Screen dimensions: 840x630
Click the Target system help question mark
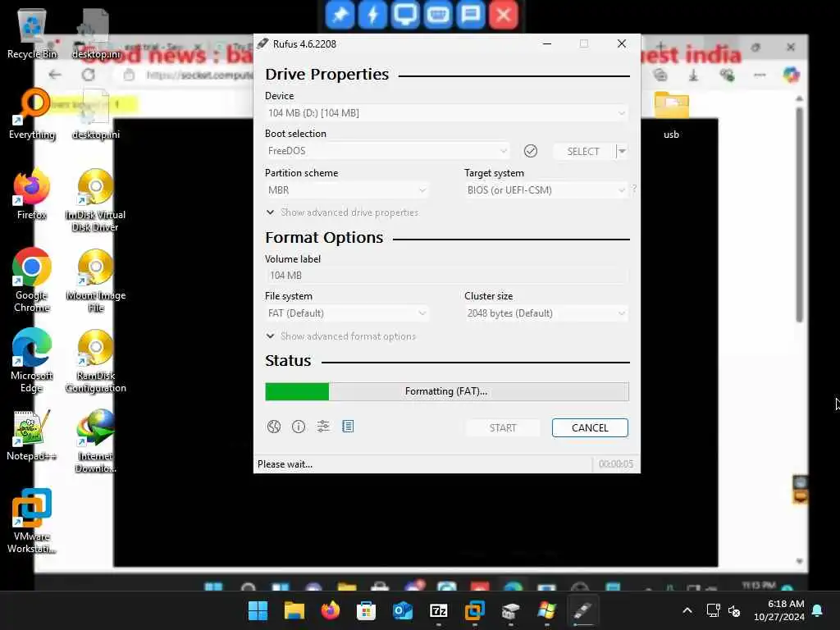point(634,189)
